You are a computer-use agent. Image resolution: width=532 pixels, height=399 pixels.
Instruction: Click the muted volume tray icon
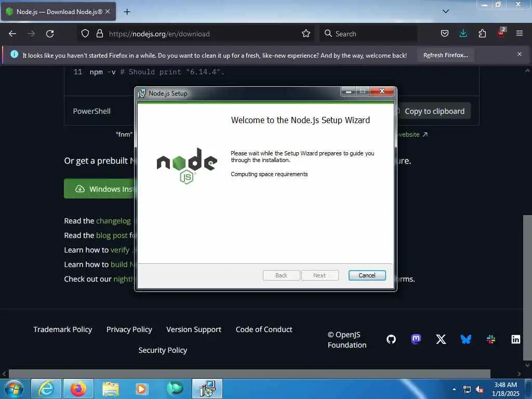[x=480, y=390]
